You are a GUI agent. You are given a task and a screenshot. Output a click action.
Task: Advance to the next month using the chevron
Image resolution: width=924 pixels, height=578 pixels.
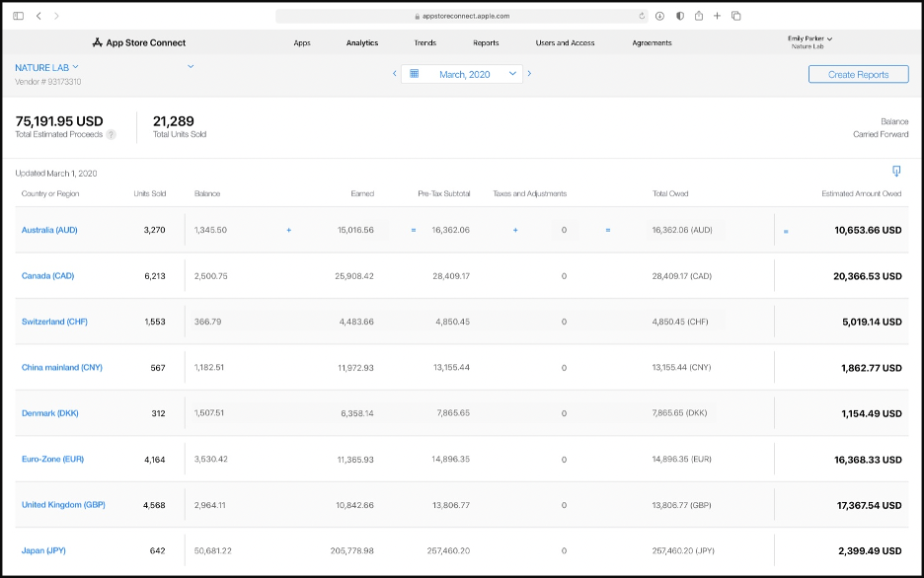pyautogui.click(x=530, y=73)
